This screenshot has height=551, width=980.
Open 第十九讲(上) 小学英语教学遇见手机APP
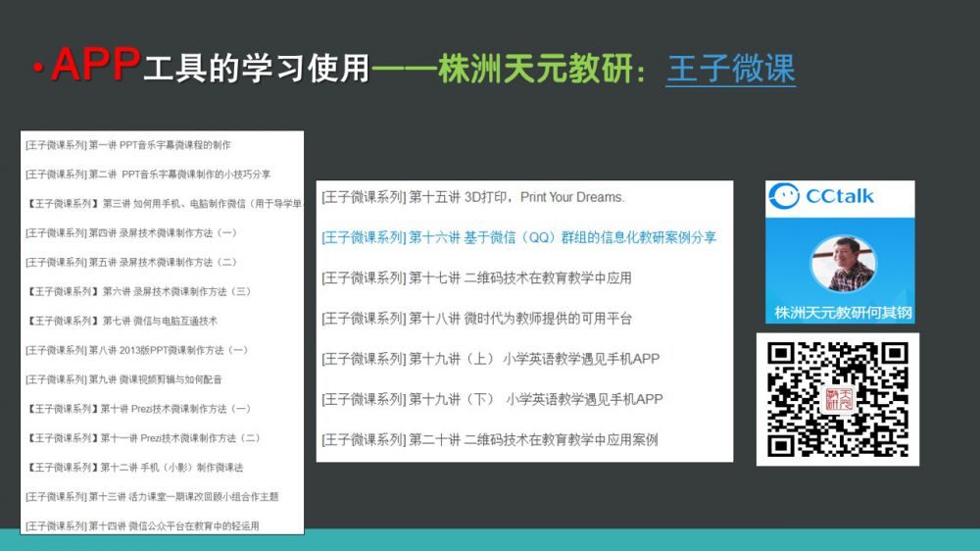[x=490, y=359]
